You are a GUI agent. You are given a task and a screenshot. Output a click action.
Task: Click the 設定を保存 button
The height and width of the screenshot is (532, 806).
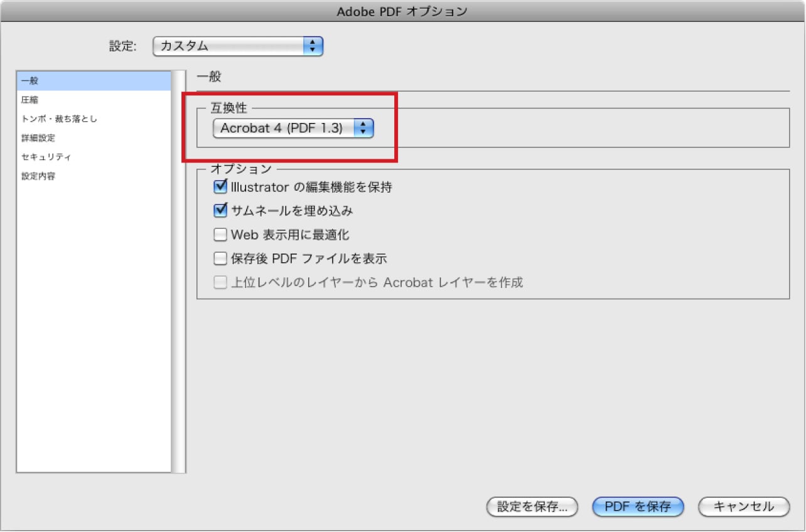[531, 507]
